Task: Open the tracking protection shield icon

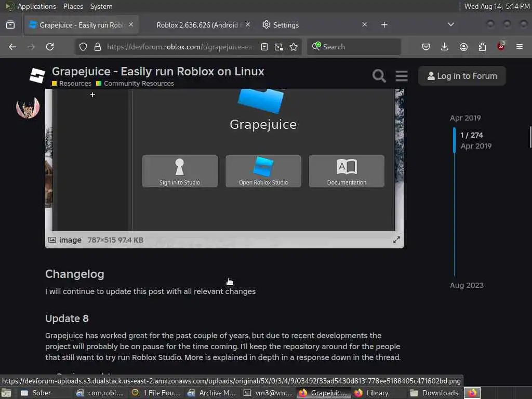Action: coord(83,47)
